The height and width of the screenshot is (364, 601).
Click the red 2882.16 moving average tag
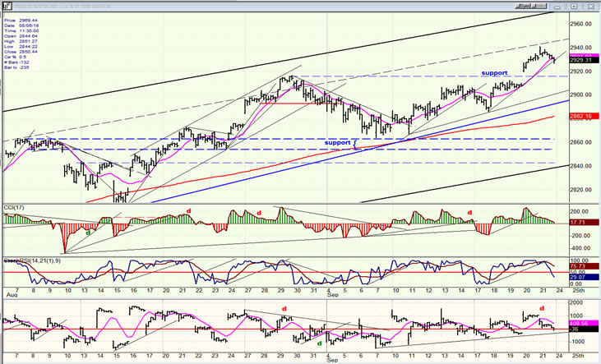[584, 116]
